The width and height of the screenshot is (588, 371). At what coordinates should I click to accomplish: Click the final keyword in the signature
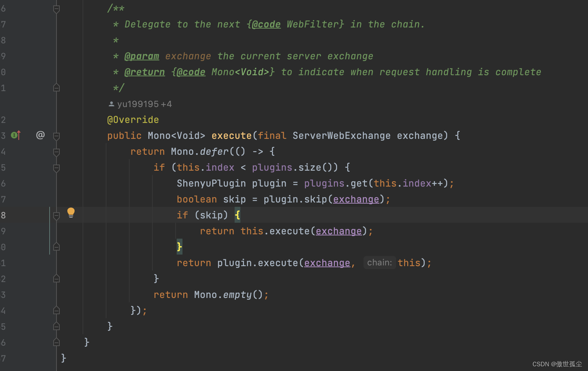click(272, 136)
